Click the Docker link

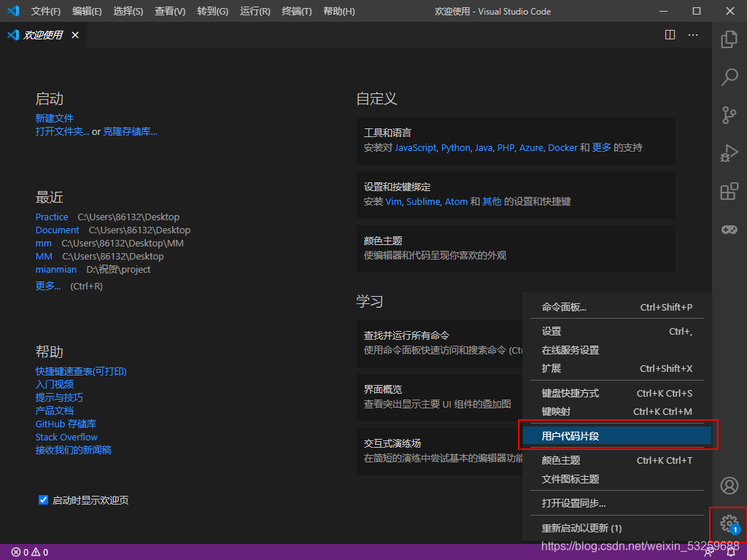point(562,147)
